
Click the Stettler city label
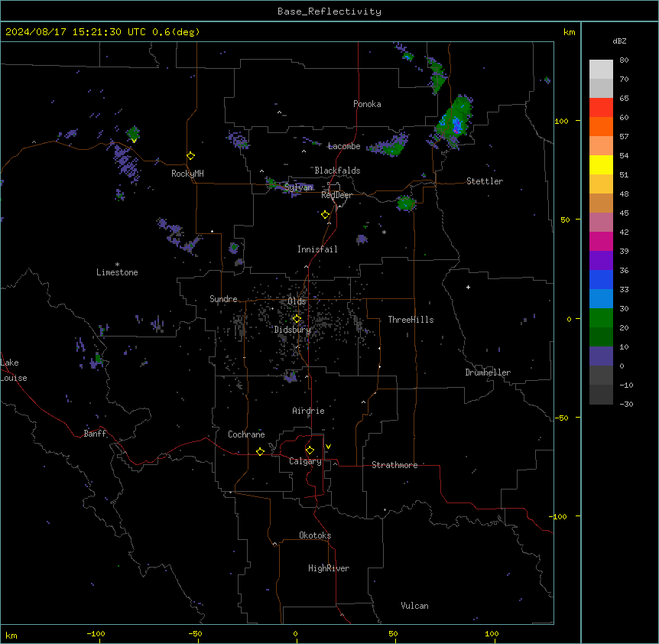(484, 181)
